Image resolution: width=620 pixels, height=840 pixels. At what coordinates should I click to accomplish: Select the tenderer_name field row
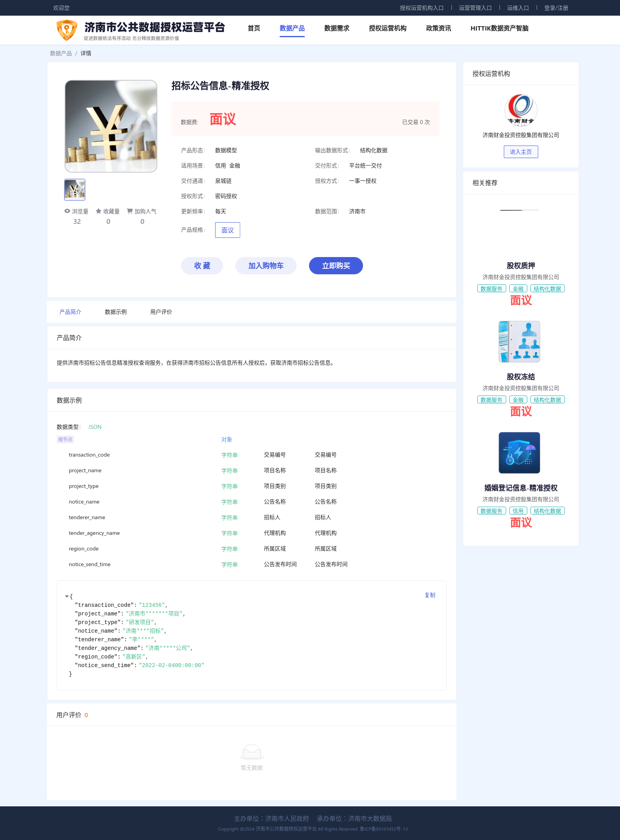pyautogui.click(x=252, y=517)
